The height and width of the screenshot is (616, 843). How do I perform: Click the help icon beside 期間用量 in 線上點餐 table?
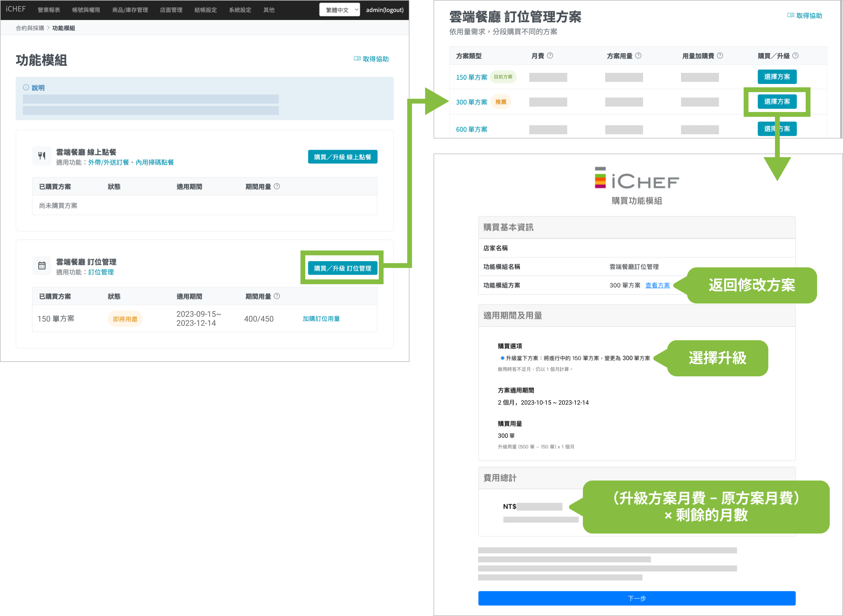click(x=277, y=186)
